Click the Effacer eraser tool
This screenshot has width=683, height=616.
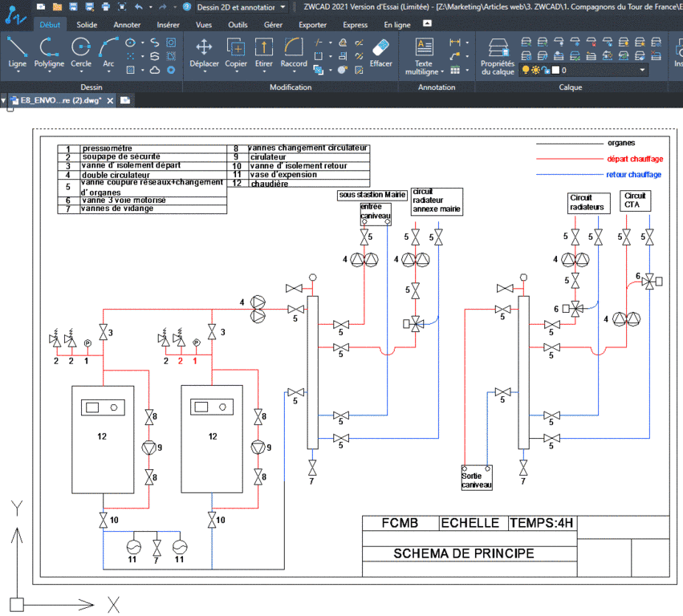tap(380, 52)
